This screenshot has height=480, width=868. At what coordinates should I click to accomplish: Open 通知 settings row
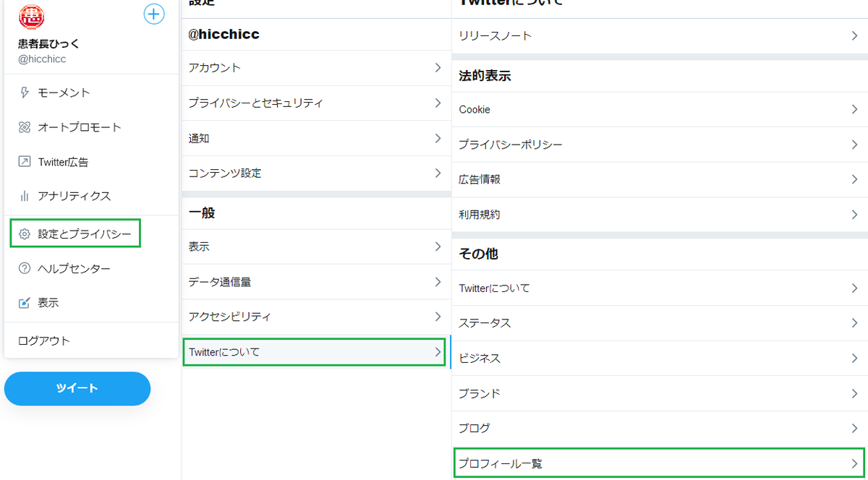[316, 138]
